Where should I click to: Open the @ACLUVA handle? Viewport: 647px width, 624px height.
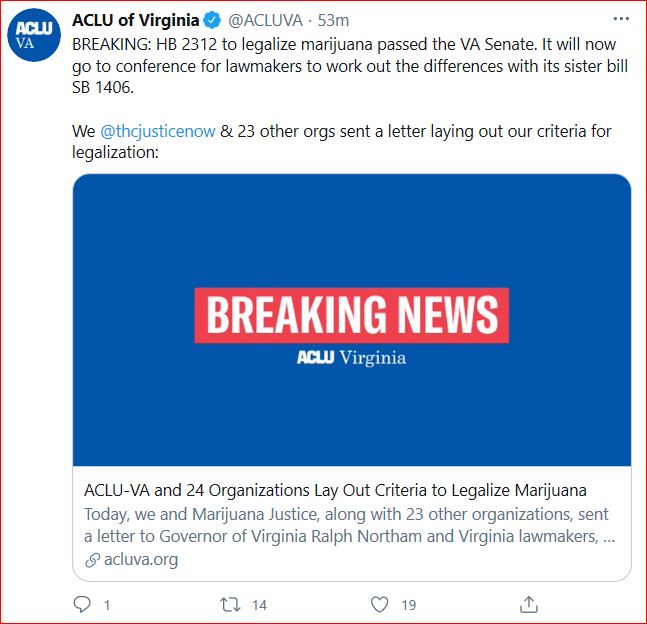coord(265,20)
